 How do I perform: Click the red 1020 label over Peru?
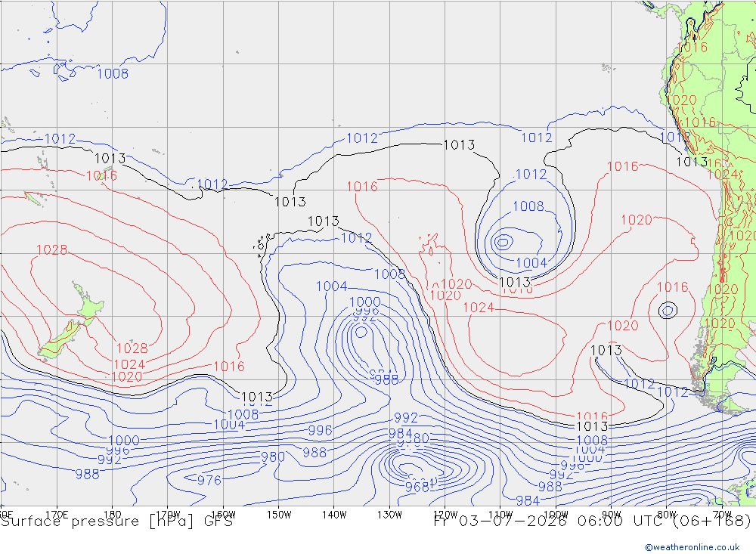pos(682,101)
